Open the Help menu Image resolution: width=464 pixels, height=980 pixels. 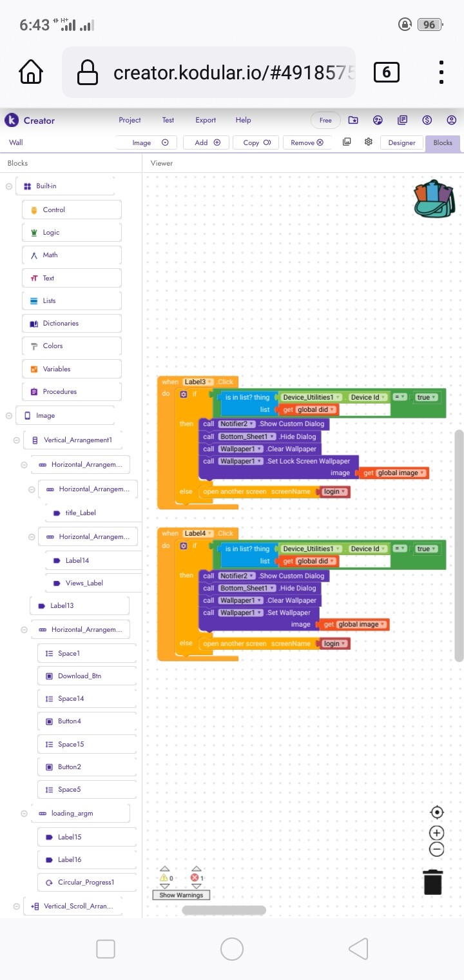click(243, 120)
